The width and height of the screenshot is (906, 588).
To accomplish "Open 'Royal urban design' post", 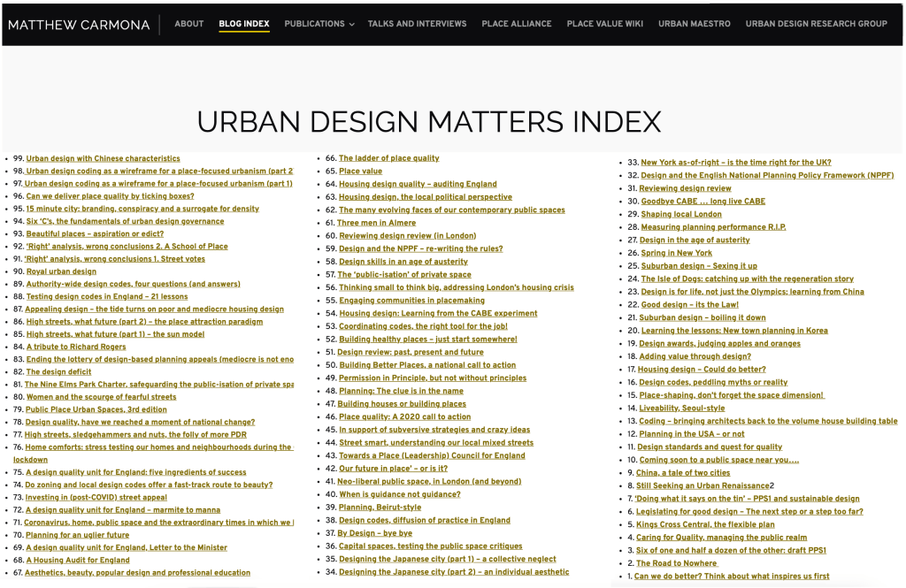I will tap(61, 271).
